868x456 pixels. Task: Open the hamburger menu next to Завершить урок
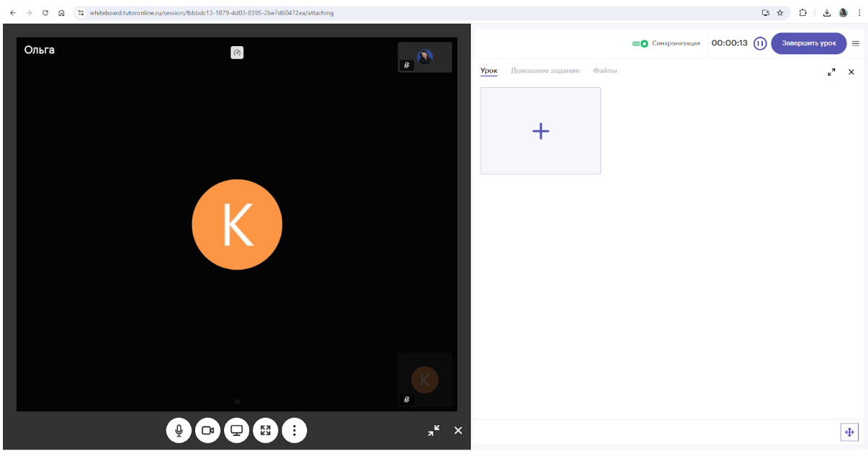point(856,43)
